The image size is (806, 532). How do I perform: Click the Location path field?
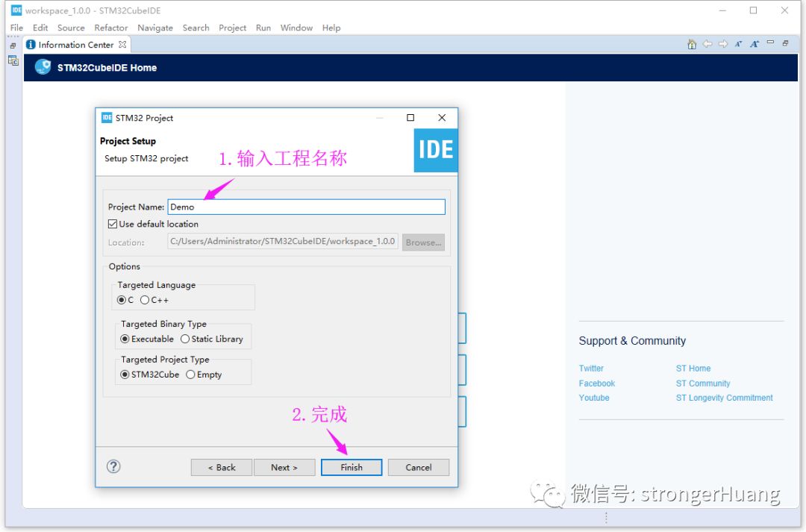tap(283, 242)
